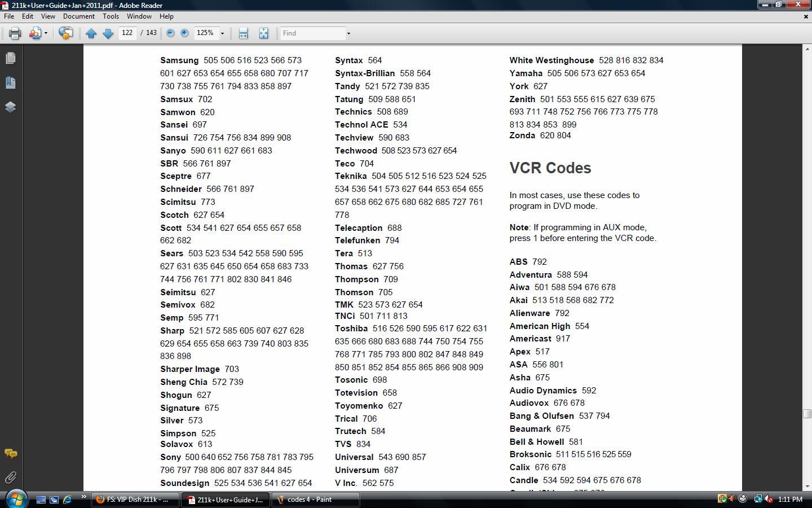Click the 125% zoom value box
The height and width of the screenshot is (508, 812).
[x=206, y=33]
